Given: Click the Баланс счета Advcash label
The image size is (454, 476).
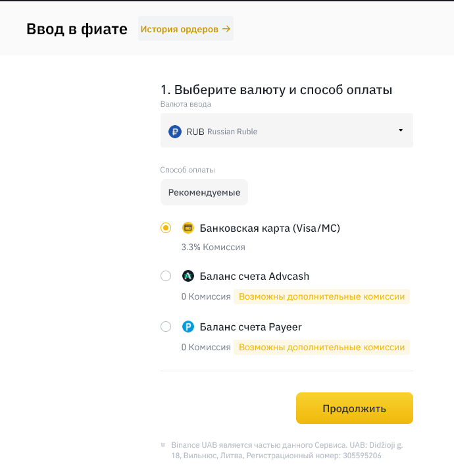Looking at the screenshot, I should [x=255, y=276].
